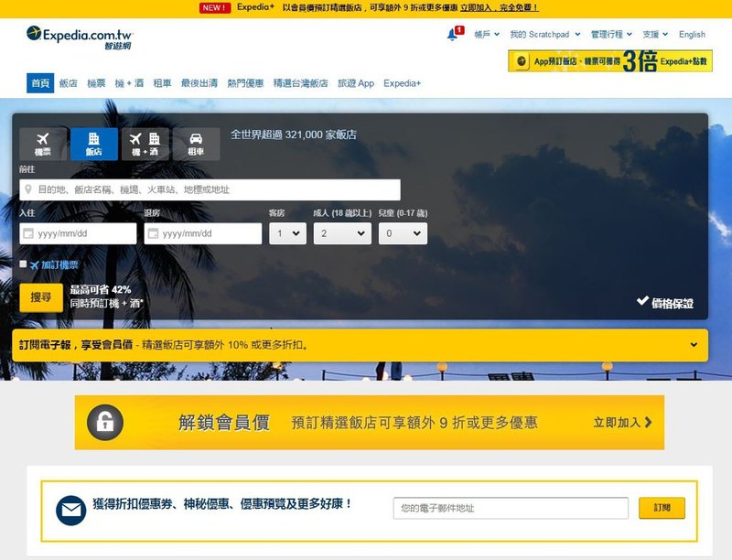Image resolution: width=732 pixels, height=560 pixels.
Task: Click the unlock padlock icon
Action: click(105, 423)
